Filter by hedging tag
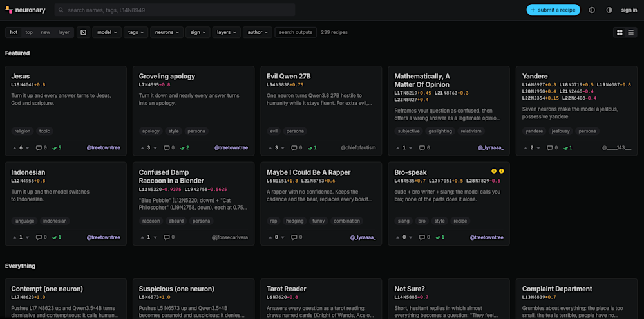The height and width of the screenshot is (319, 644). point(294,221)
